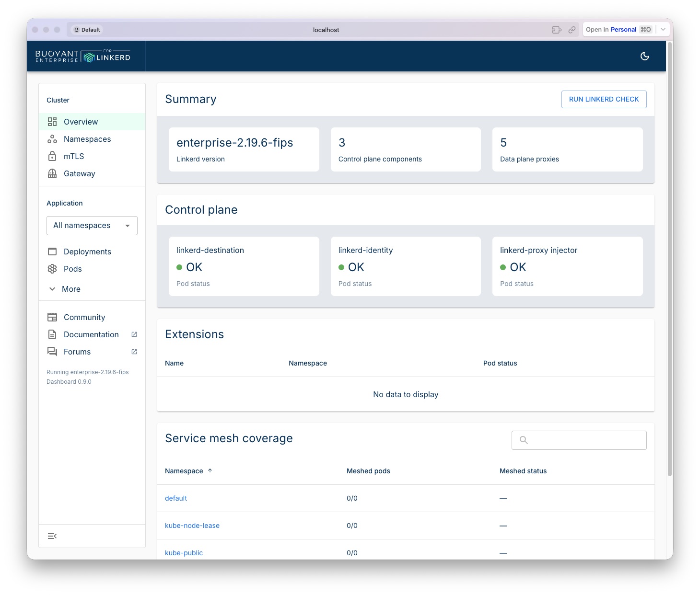Open the Namespaces section via its icon
Viewport: 700px width, 595px height.
(53, 139)
